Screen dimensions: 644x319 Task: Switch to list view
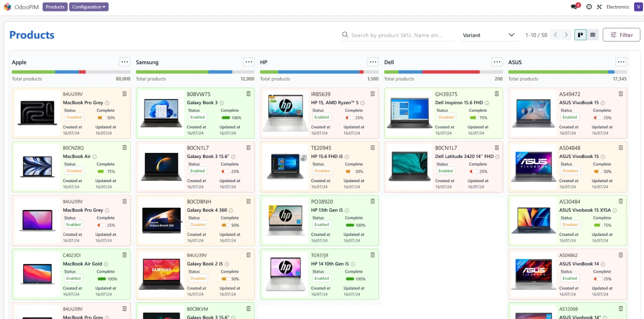point(593,35)
